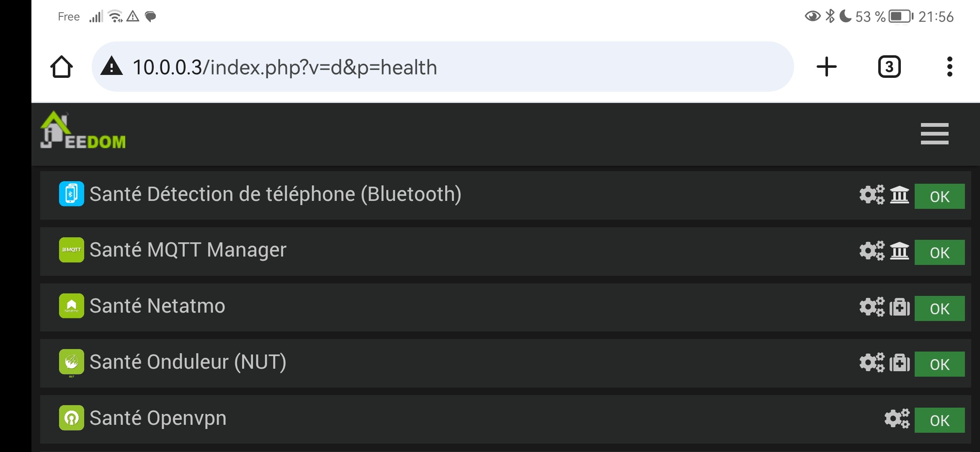Open Bluetooth phone detection plugin icon

click(x=72, y=194)
